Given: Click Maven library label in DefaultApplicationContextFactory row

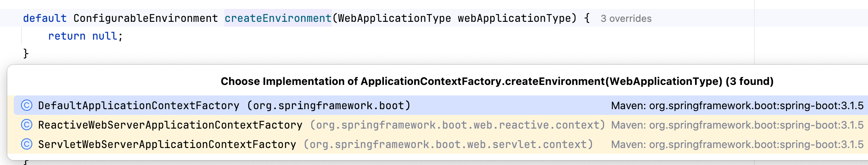Looking at the screenshot, I should [737, 106].
